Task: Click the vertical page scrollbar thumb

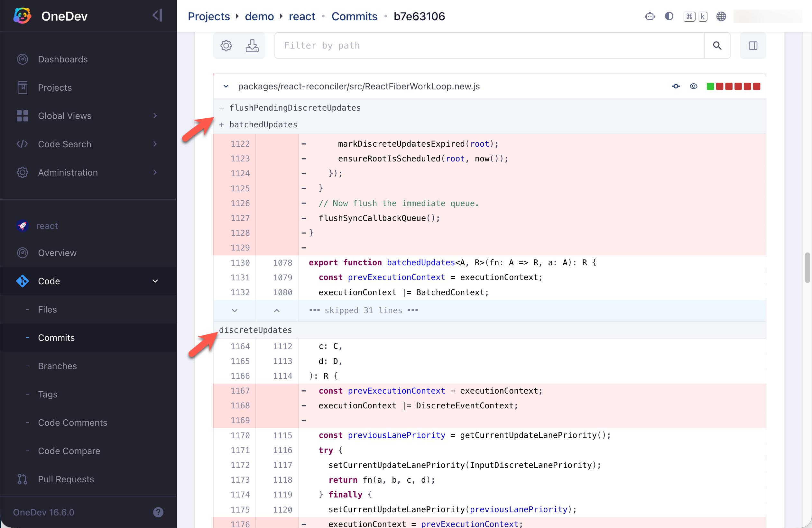Action: point(807,268)
